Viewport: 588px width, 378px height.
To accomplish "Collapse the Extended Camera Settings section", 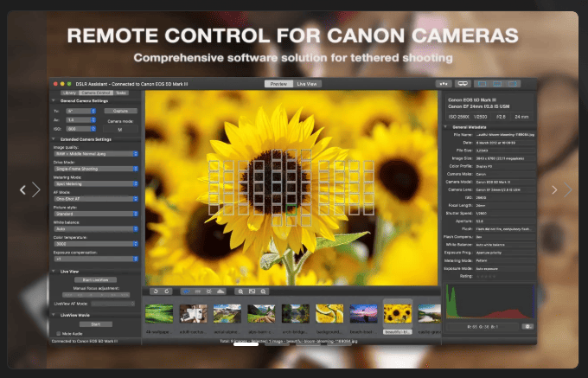I will (x=54, y=139).
